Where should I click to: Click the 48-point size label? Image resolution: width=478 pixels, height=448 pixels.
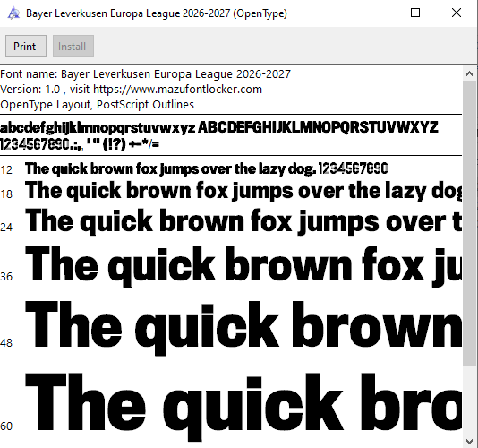click(6, 343)
